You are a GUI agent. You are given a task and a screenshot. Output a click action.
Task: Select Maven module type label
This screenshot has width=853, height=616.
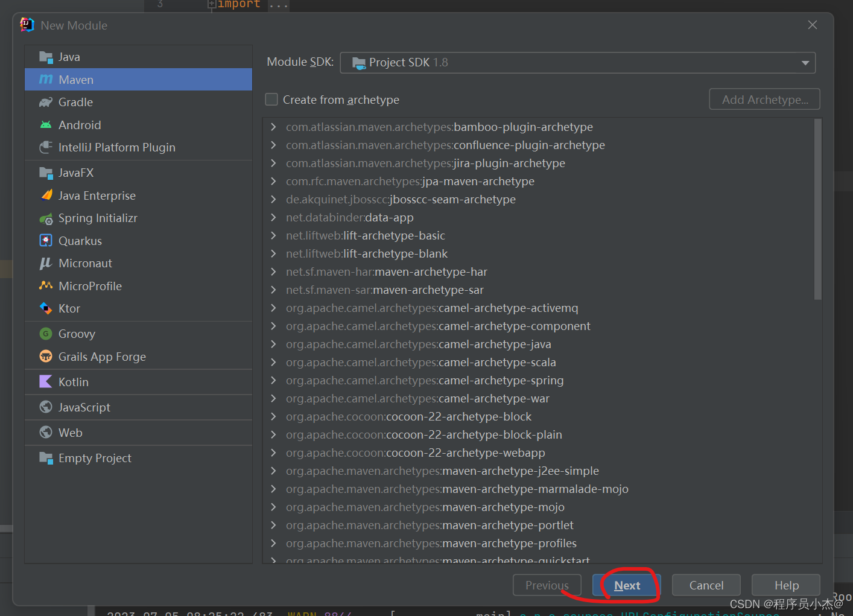pyautogui.click(x=76, y=80)
